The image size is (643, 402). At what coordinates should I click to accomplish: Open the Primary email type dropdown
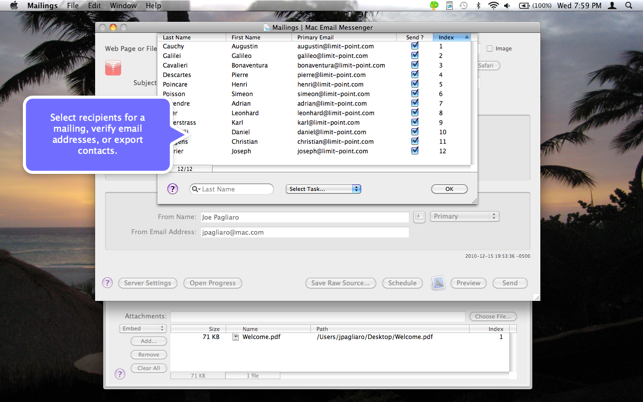(464, 216)
